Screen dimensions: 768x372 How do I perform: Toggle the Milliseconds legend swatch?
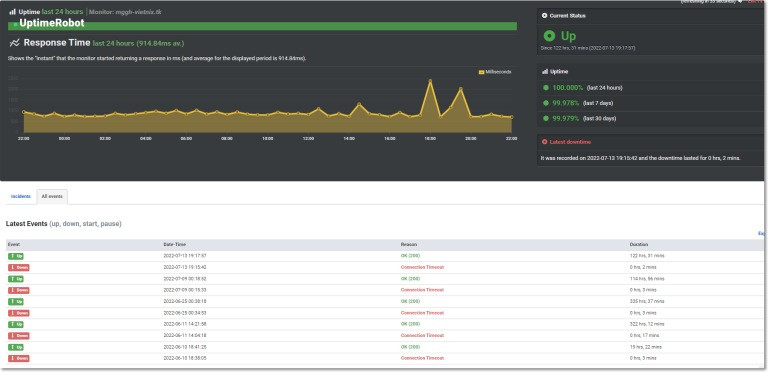tap(481, 72)
